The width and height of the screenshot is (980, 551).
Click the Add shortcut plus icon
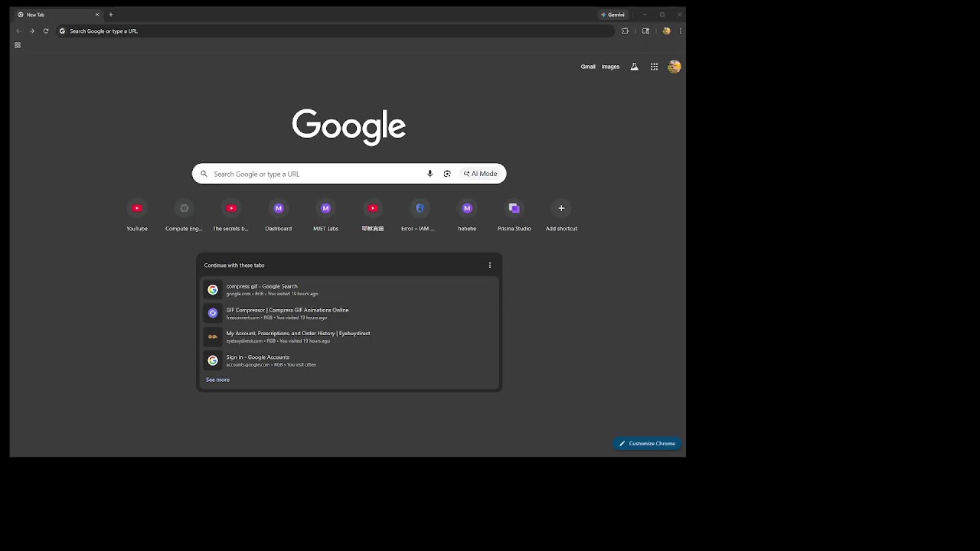click(561, 208)
